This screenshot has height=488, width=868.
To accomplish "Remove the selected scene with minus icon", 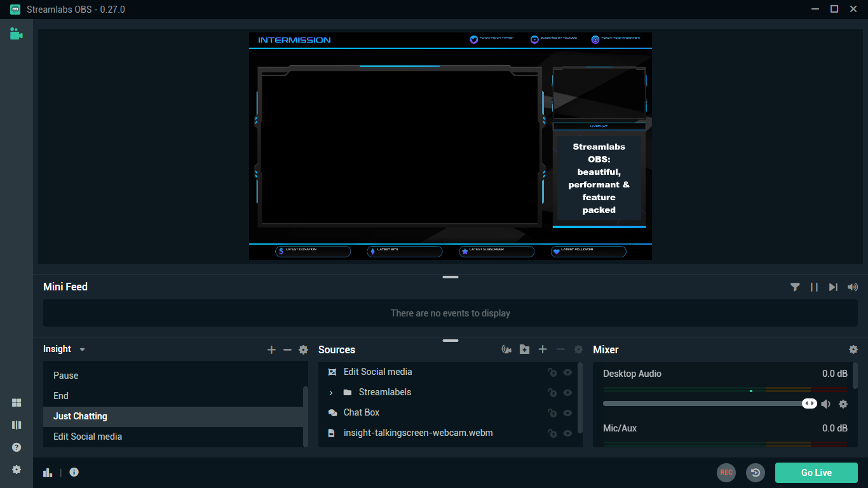I will (287, 350).
